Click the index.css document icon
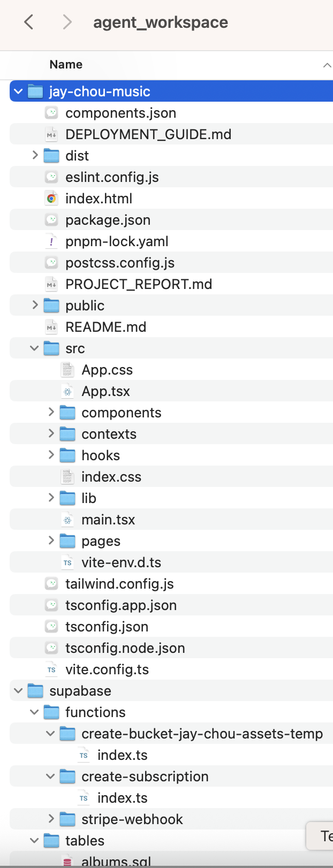Viewport: 333px width, 868px height. coord(67,477)
